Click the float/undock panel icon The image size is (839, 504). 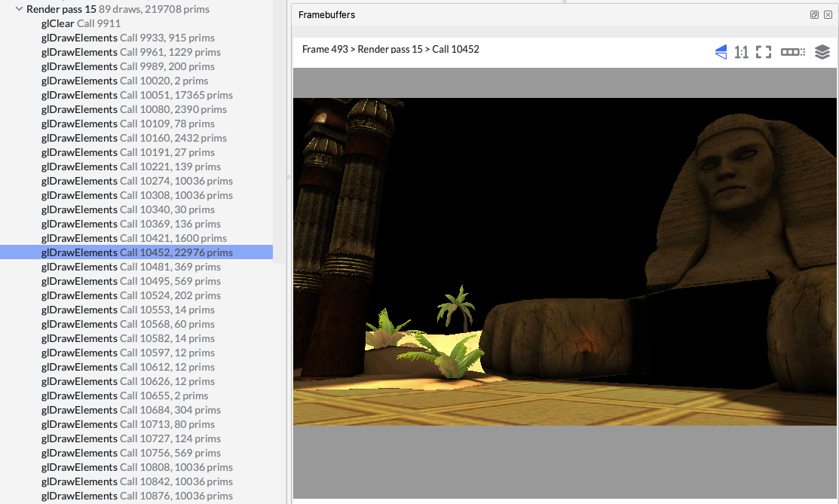click(x=814, y=14)
